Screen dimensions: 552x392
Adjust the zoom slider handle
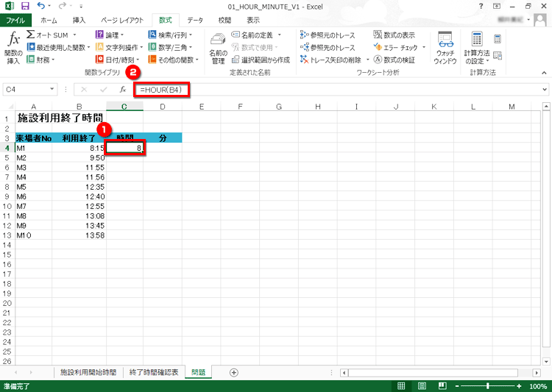487,386
